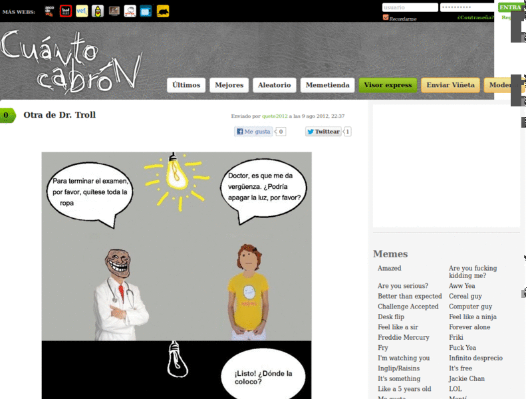Click the Facebook icon in Me gusta
The image size is (532, 399).
[x=240, y=131]
